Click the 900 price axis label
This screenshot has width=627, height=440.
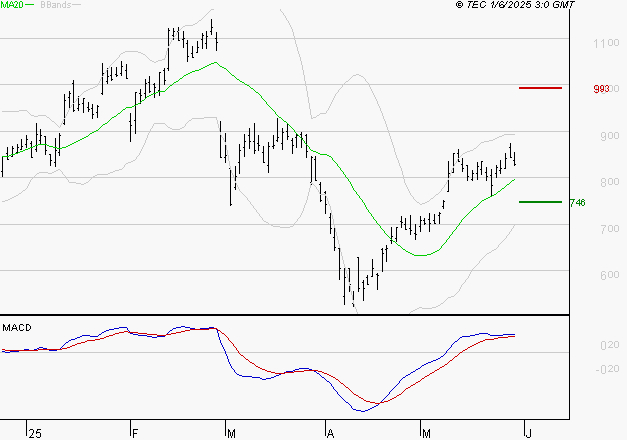(x=610, y=136)
